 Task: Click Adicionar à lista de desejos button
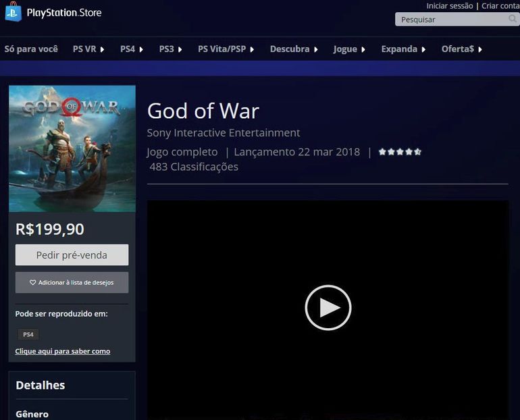pyautogui.click(x=72, y=282)
